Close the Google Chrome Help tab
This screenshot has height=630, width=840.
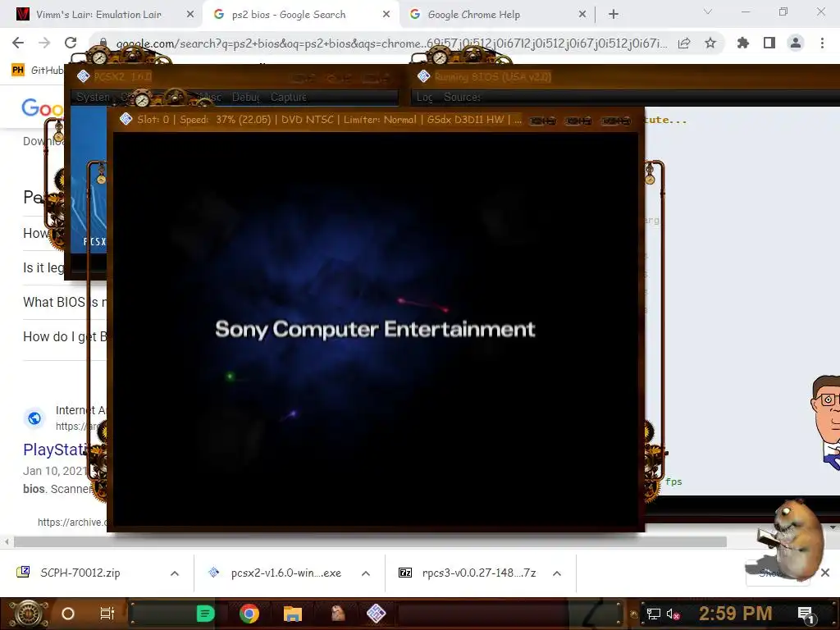tap(582, 15)
